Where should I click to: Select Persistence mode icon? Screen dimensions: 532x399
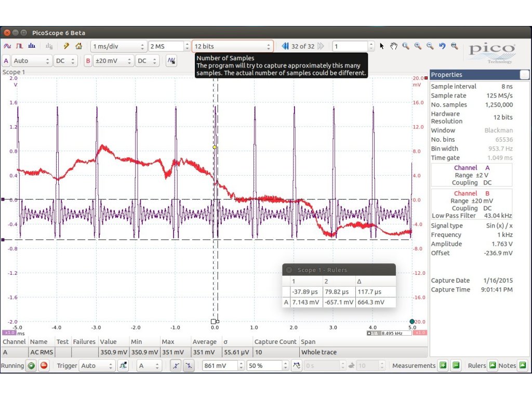[19, 46]
